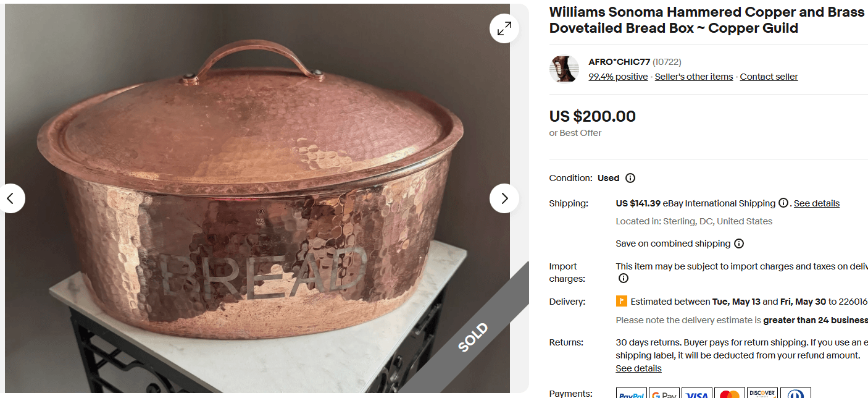Open the Condition info icon next to Used

(x=630, y=178)
